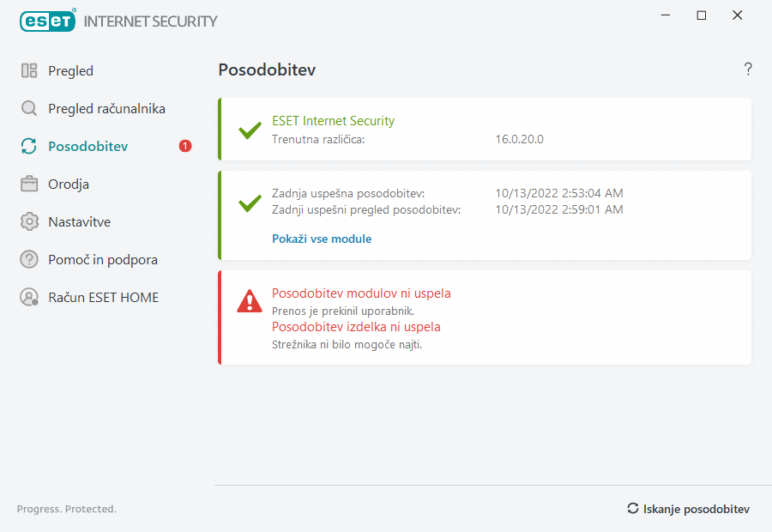Click the red notification badge on Posodobitev
The width and height of the screenshot is (772, 532).
(x=185, y=147)
